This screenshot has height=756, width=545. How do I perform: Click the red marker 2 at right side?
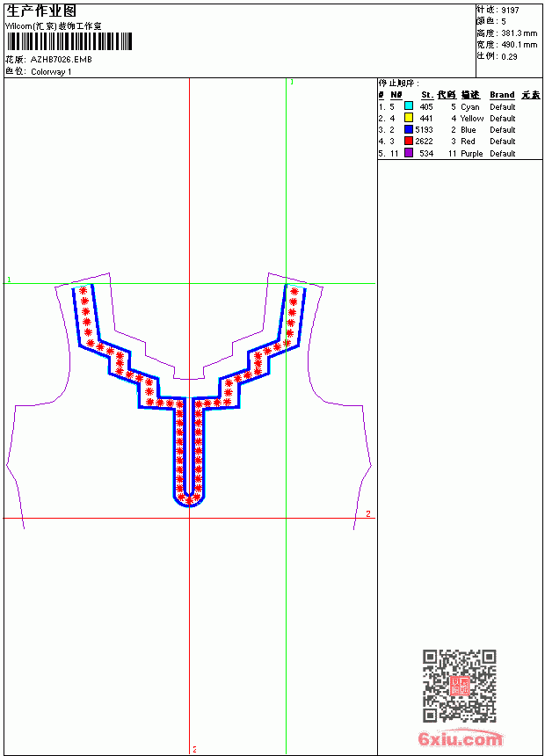point(368,514)
